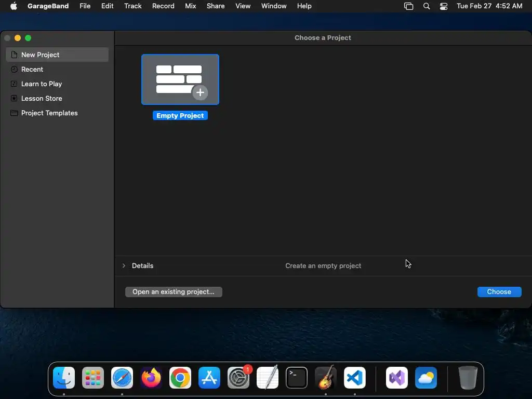Open the Lesson Store section
Viewport: 532px width, 399px height.
click(x=57, y=98)
